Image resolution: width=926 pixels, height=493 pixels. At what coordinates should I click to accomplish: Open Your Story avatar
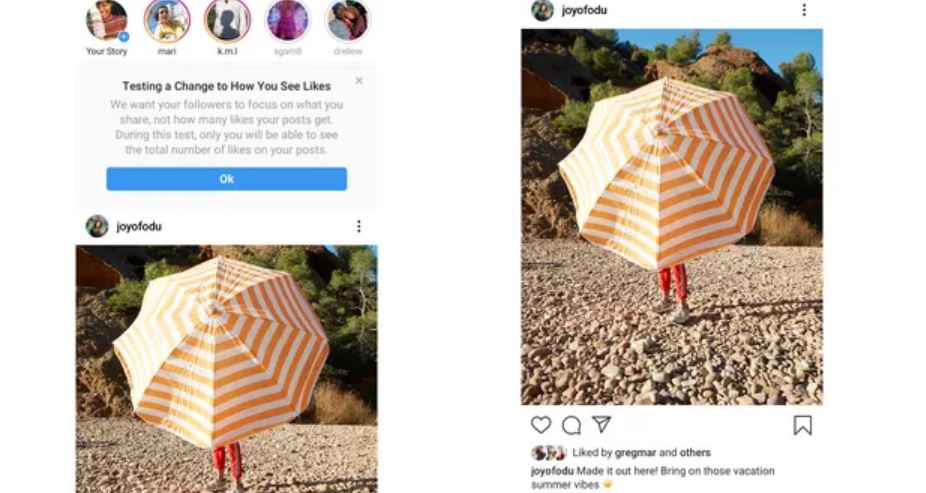point(106,20)
